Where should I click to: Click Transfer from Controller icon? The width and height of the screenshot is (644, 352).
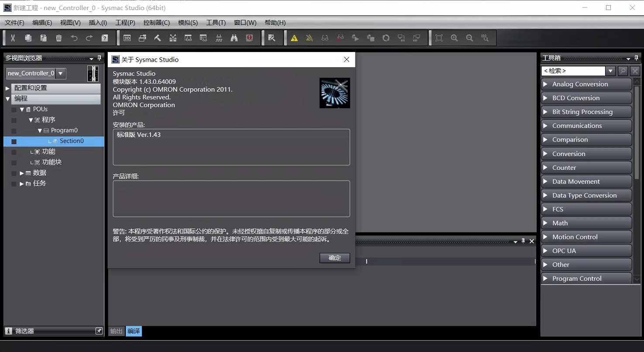pos(417,38)
